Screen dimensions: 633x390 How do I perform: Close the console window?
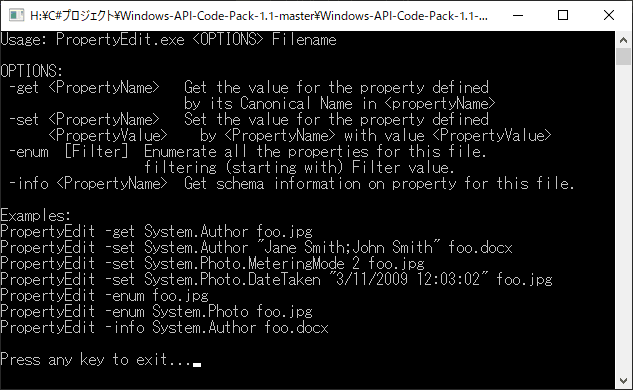[x=609, y=15]
